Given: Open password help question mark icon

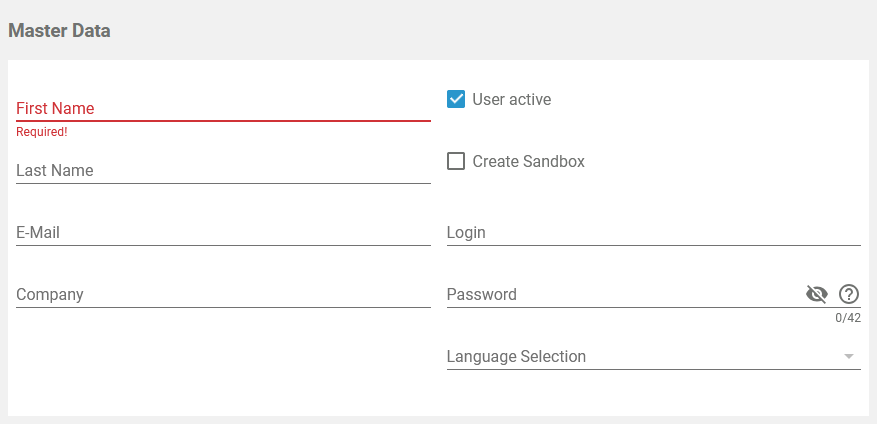Looking at the screenshot, I should point(848,294).
